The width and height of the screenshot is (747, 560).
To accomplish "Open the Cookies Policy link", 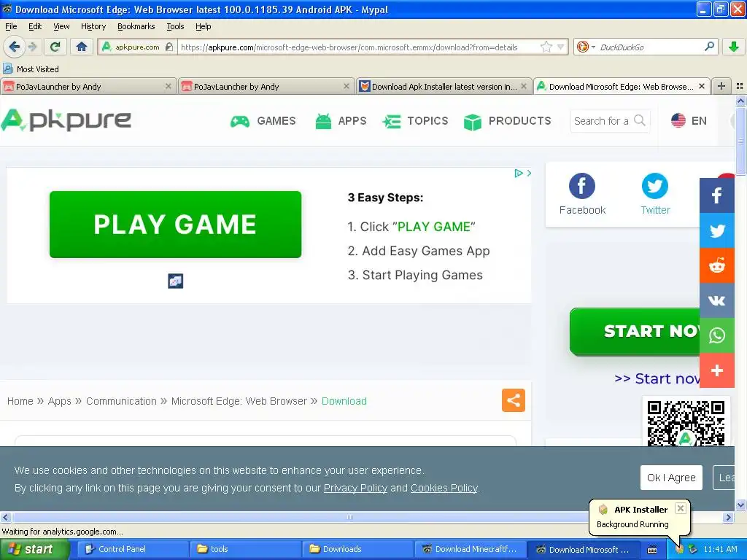I will [444, 488].
